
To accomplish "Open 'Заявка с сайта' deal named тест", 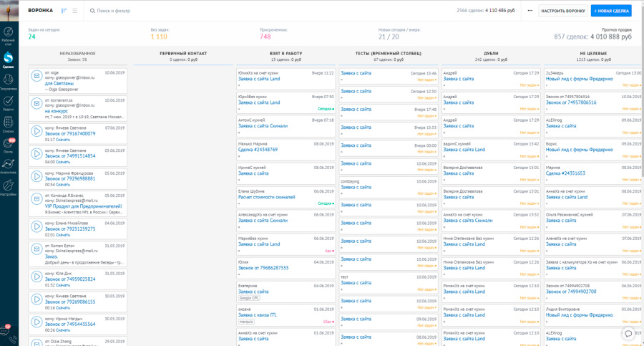I will (356, 283).
